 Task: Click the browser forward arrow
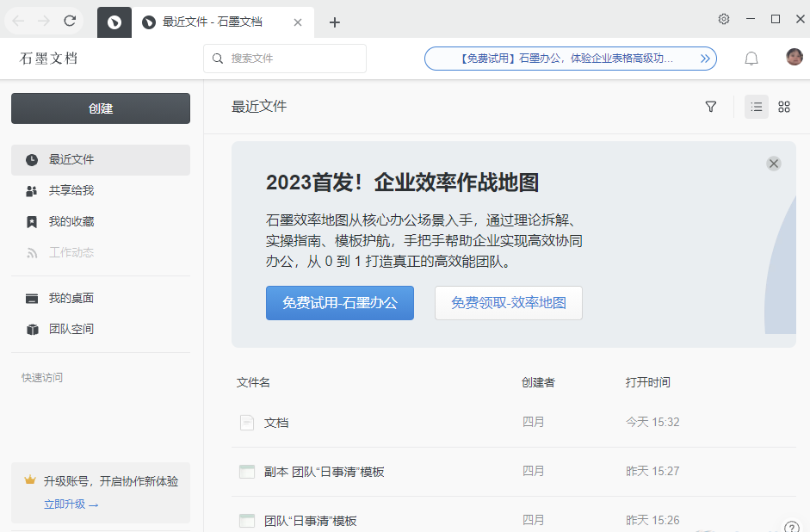click(44, 22)
